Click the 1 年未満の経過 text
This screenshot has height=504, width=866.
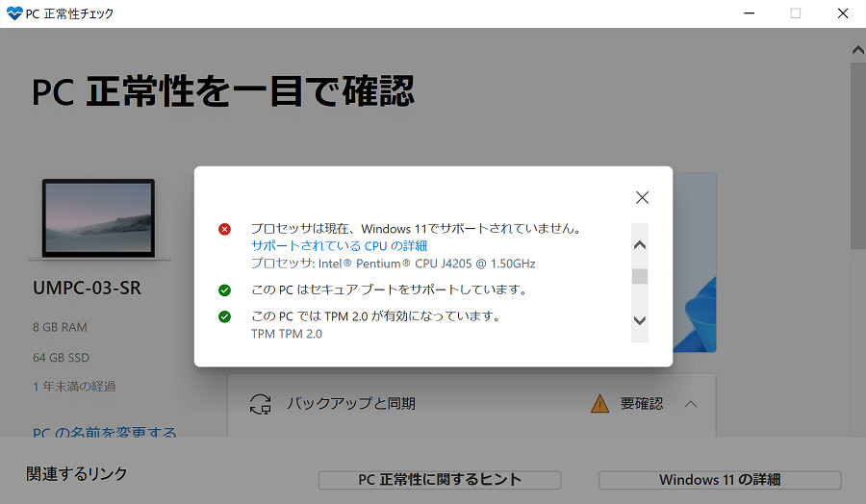pos(74,387)
